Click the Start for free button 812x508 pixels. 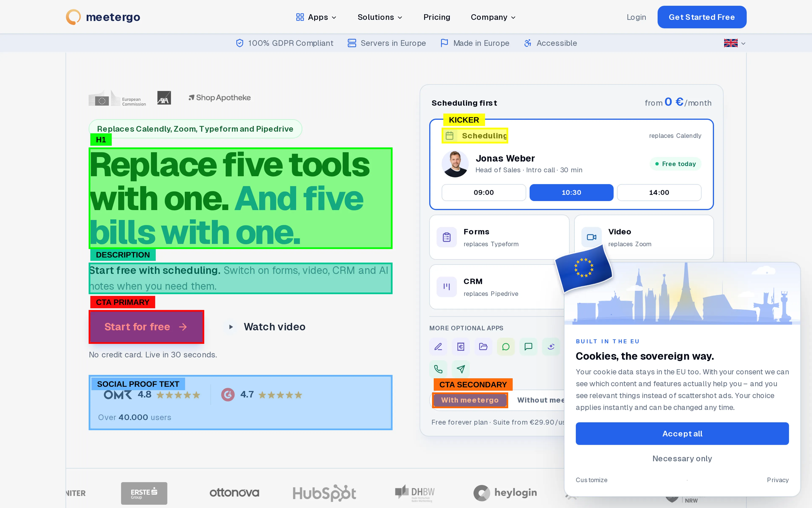coord(146,327)
